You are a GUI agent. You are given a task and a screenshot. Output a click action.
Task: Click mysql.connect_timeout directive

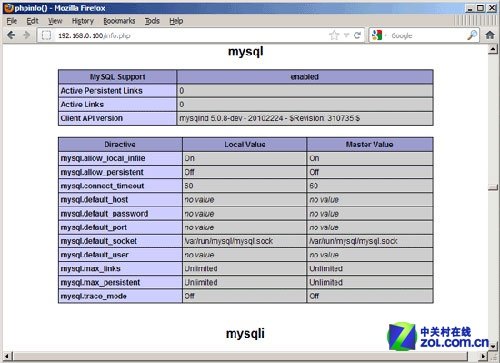tap(102, 186)
